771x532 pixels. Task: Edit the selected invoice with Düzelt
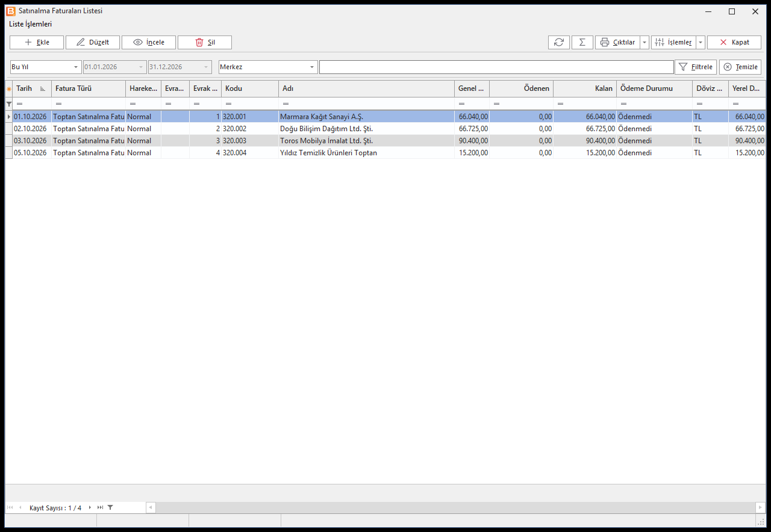pos(93,42)
